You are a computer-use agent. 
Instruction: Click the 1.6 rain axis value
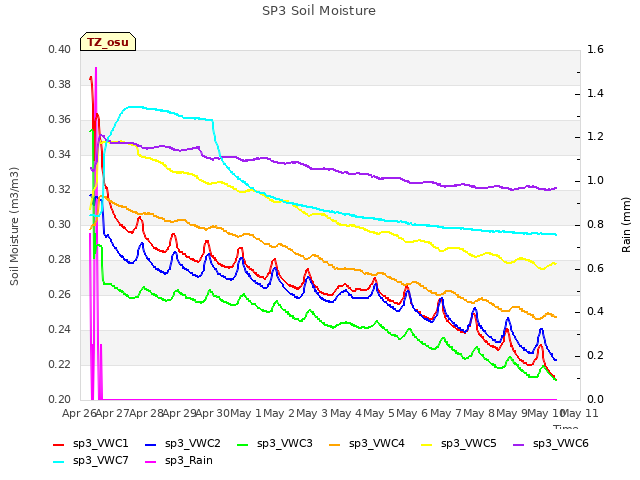pyautogui.click(x=595, y=50)
